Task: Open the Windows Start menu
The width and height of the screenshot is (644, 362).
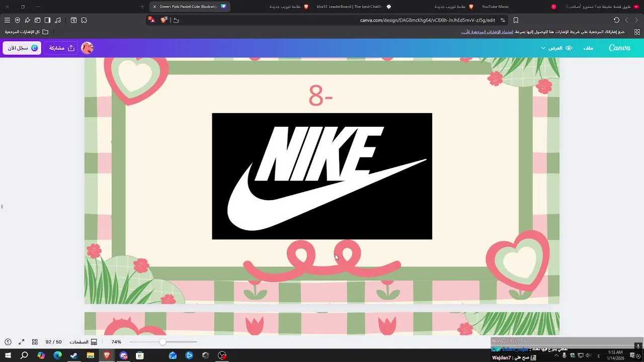Action: click(8, 355)
